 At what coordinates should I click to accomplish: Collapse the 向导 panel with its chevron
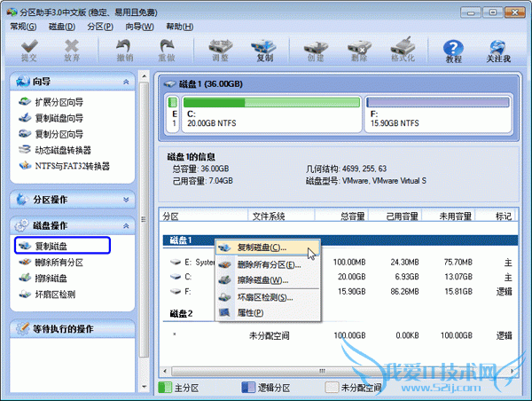click(x=126, y=82)
